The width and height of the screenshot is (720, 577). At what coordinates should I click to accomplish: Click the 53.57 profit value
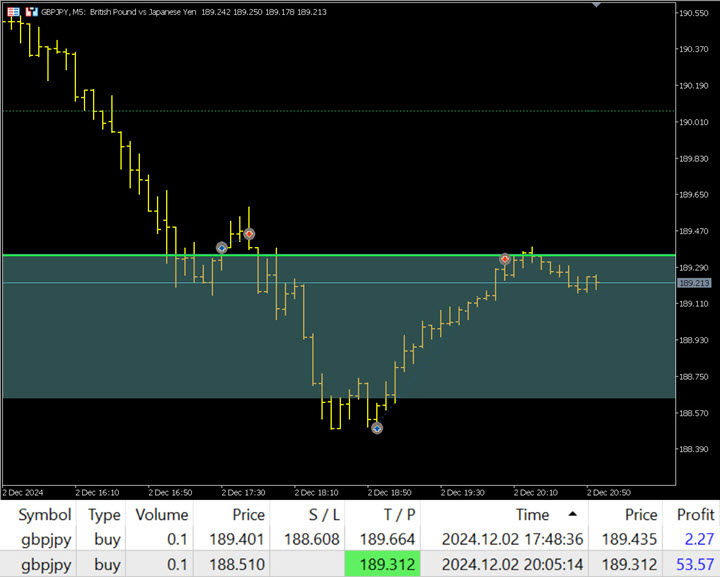695,565
